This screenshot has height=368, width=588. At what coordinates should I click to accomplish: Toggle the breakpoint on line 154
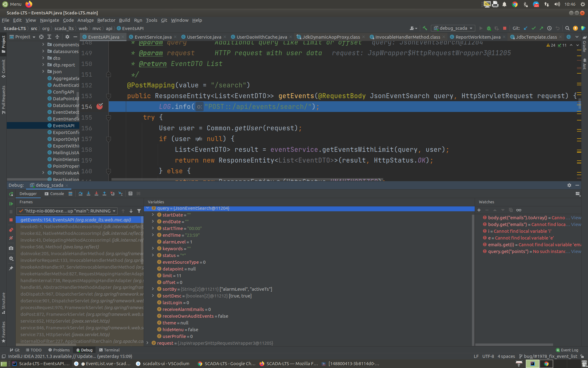pyautogui.click(x=100, y=106)
